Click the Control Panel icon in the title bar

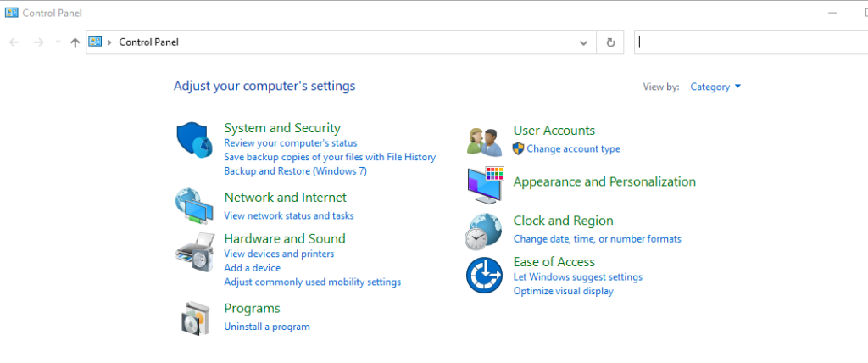click(12, 12)
